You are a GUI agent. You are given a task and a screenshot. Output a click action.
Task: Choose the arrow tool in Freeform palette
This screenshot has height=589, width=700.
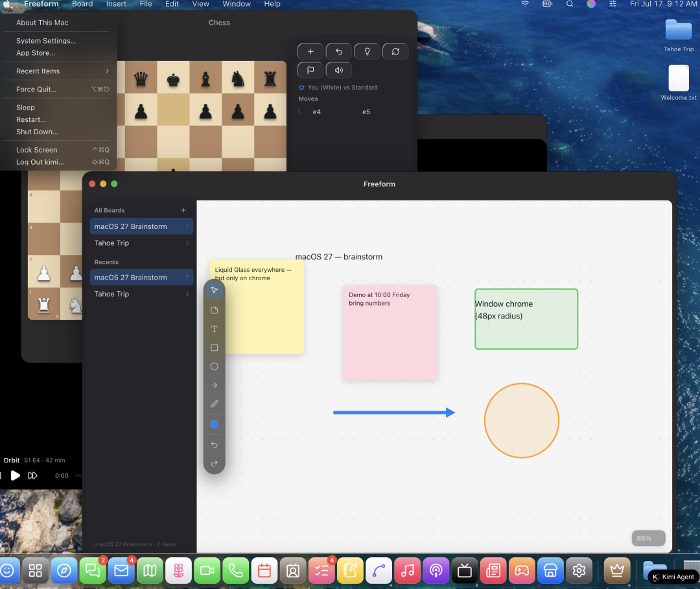215,385
